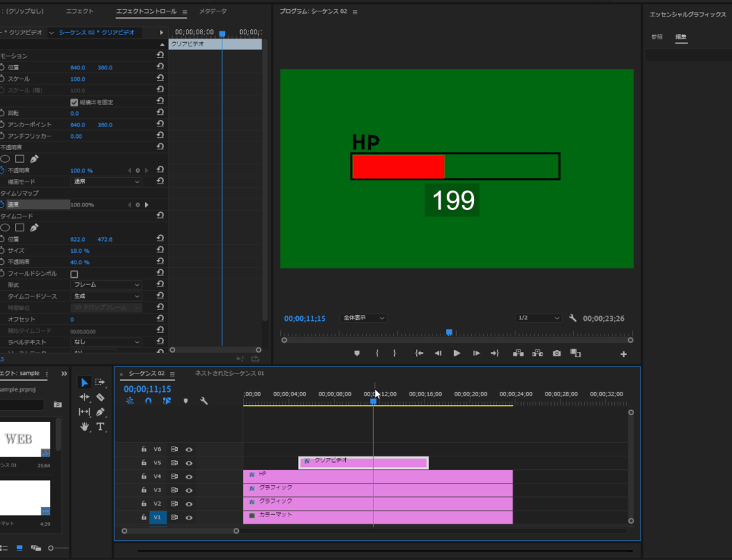Reset the スケール parameter
The height and width of the screenshot is (560, 732).
tap(160, 79)
